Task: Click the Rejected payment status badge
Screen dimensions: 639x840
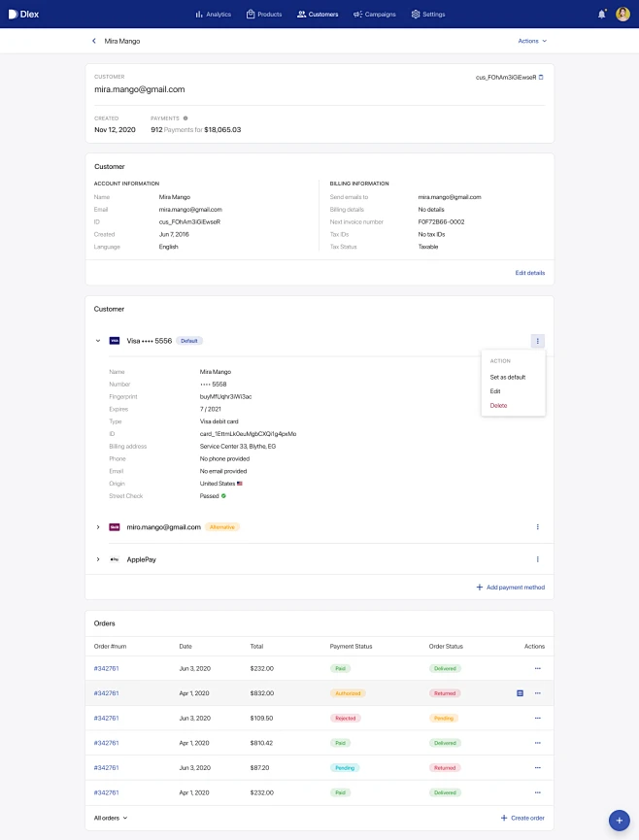Action: 346,718
